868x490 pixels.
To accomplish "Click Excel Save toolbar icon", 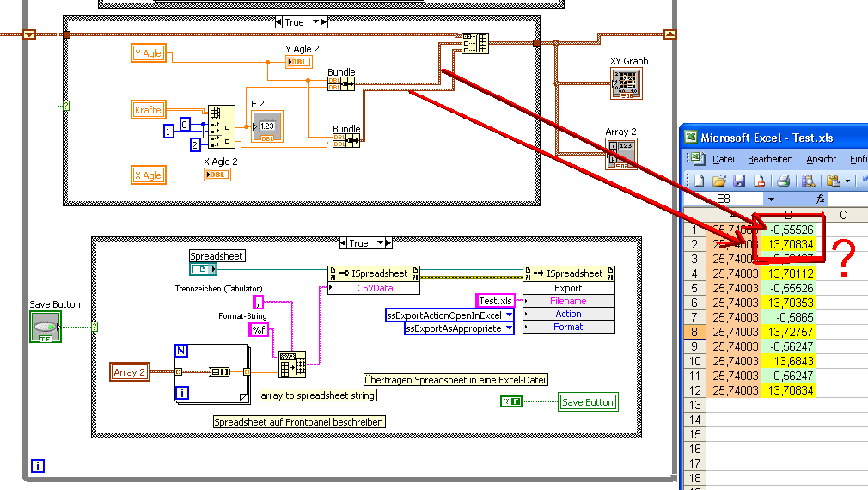I will click(x=739, y=181).
